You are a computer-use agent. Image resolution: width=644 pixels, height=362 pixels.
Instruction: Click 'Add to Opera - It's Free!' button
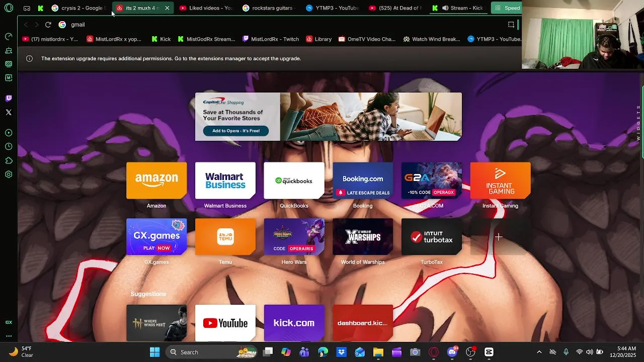(236, 131)
